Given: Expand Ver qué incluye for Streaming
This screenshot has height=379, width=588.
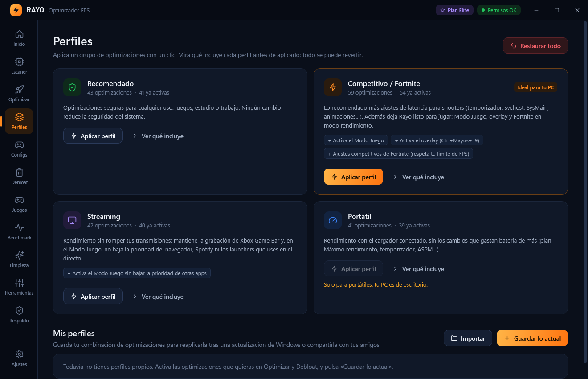Looking at the screenshot, I should click(x=158, y=297).
